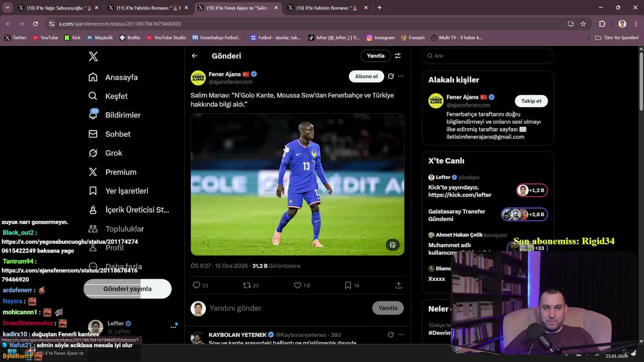The height and width of the screenshot is (362, 644).
Task: Open İçerik Üreticisi Studio
Action: (129, 210)
